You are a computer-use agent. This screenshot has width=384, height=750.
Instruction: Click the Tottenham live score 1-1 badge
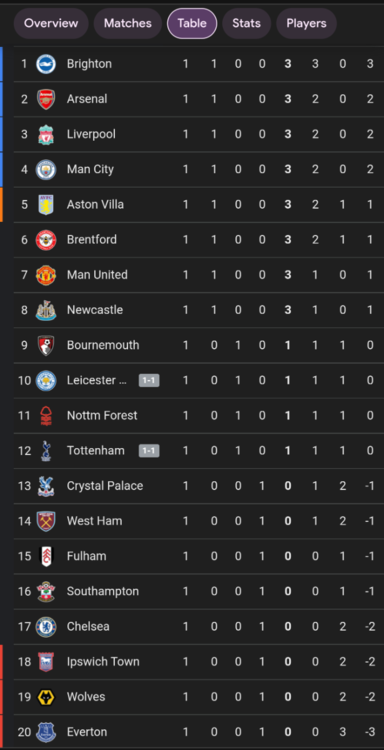[x=149, y=451]
